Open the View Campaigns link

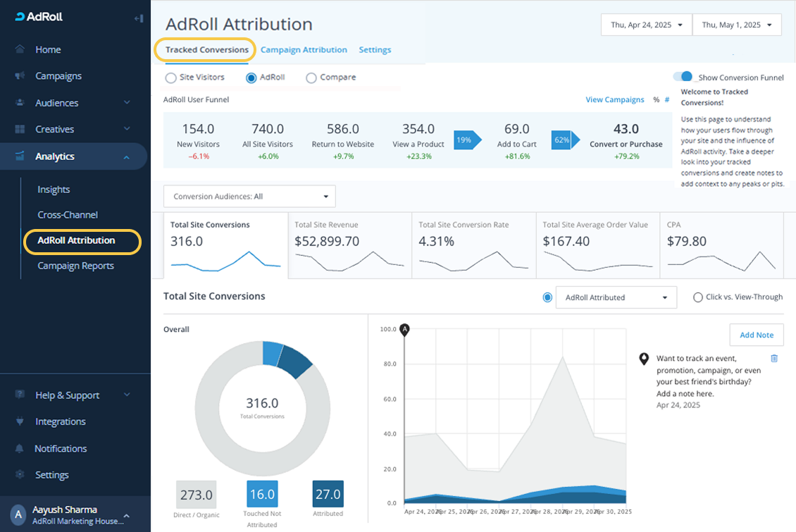coord(614,100)
